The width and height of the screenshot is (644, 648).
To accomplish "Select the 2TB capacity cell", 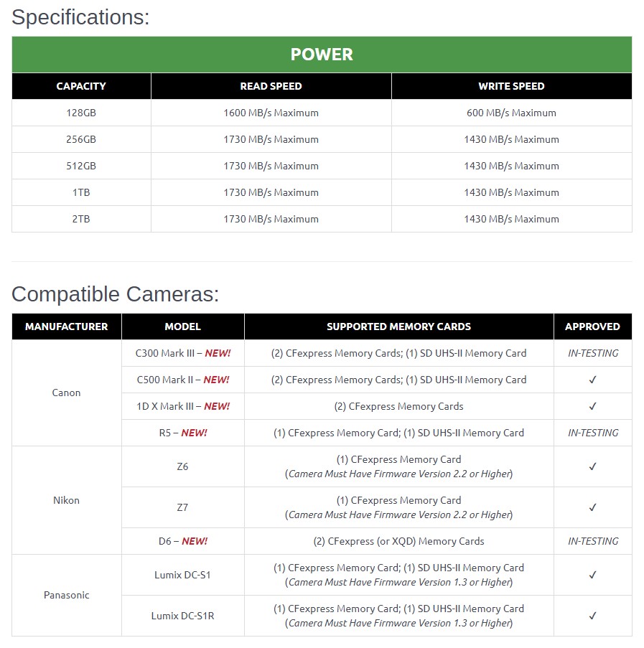I will [x=81, y=219].
